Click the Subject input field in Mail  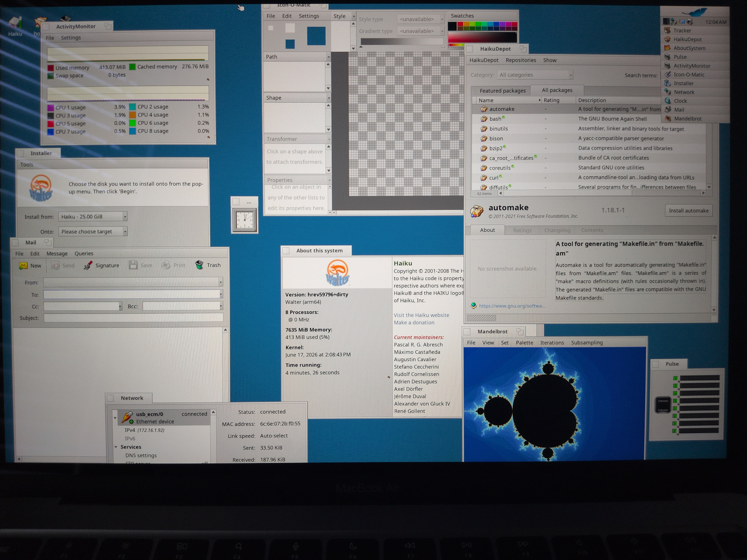click(x=133, y=318)
